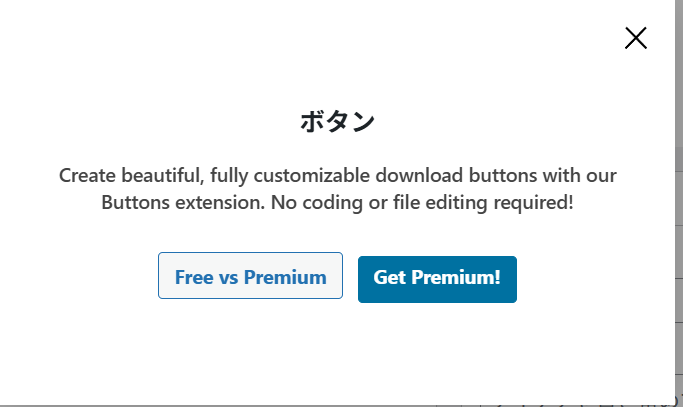The width and height of the screenshot is (683, 407).
Task: Click empty white area below the buttons
Action: coord(337,350)
